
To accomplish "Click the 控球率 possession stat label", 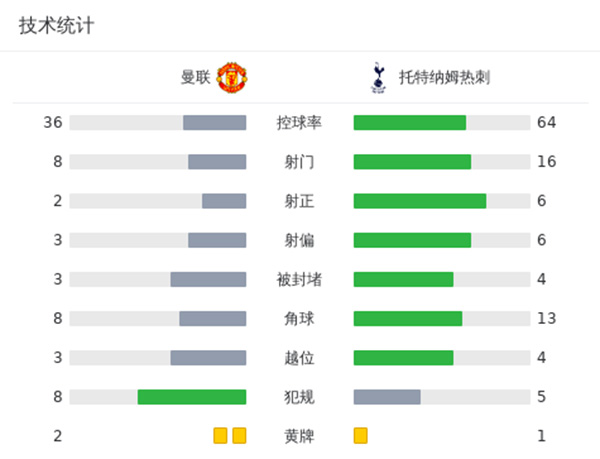I will pos(299,123).
